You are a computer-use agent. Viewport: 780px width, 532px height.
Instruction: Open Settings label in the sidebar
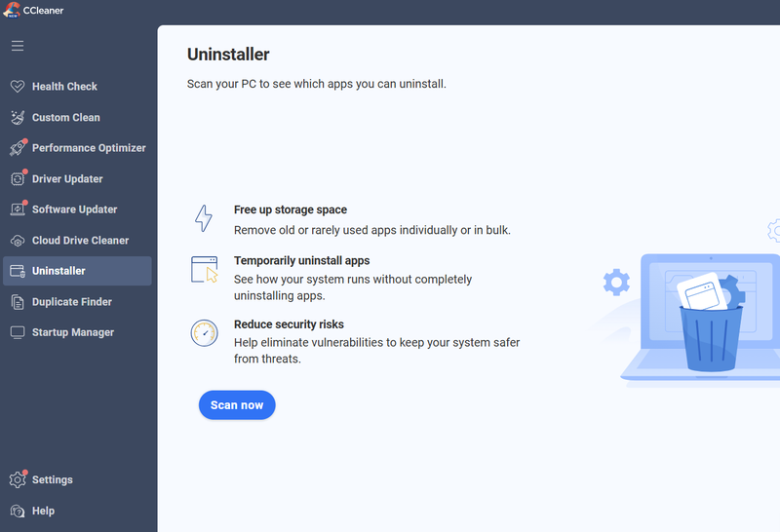point(53,479)
